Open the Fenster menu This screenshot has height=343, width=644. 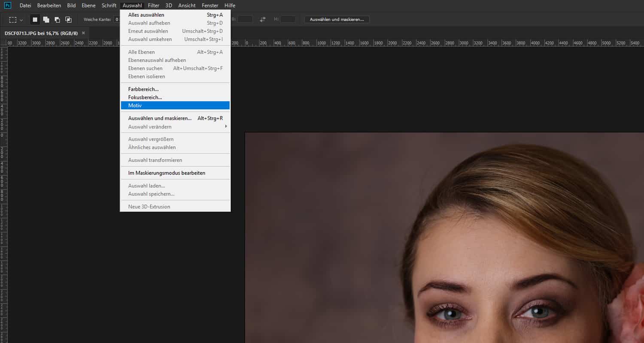click(x=210, y=6)
